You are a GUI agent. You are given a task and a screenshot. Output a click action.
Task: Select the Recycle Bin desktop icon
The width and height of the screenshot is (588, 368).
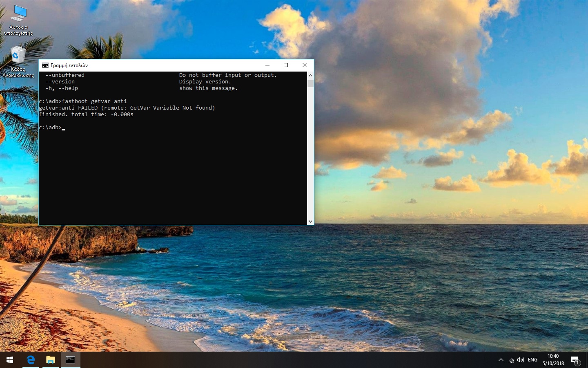point(18,62)
